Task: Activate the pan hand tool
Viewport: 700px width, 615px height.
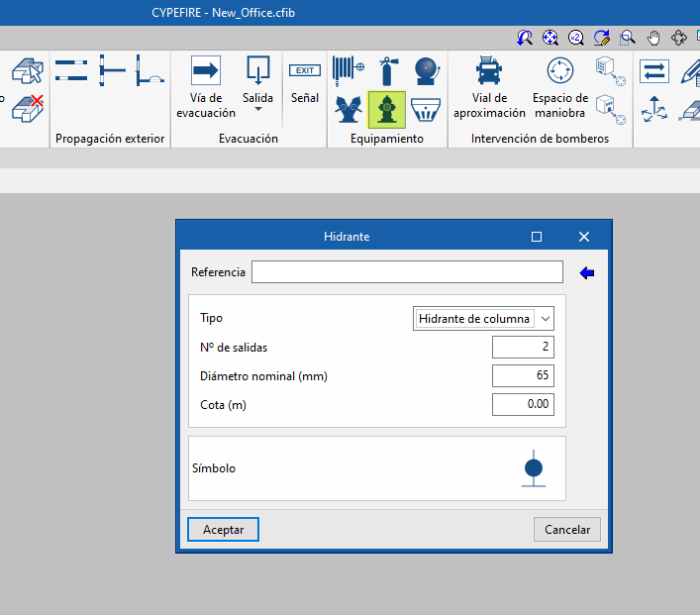Action: [653, 38]
